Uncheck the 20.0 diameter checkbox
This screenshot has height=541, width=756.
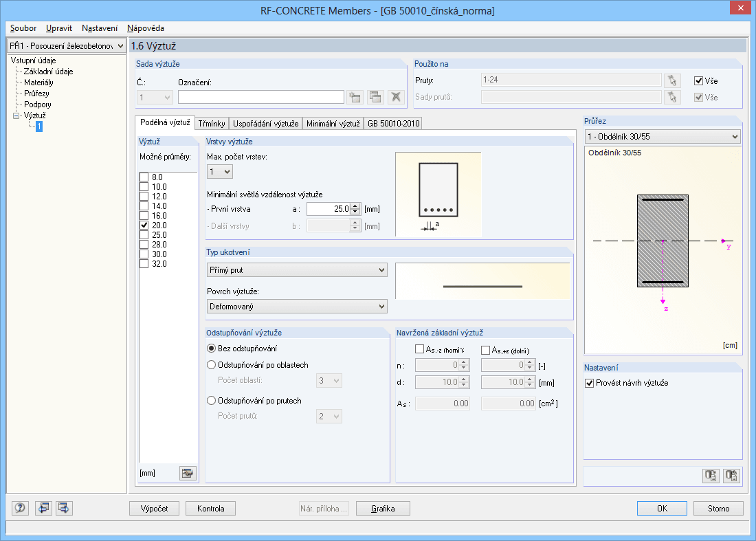click(144, 225)
